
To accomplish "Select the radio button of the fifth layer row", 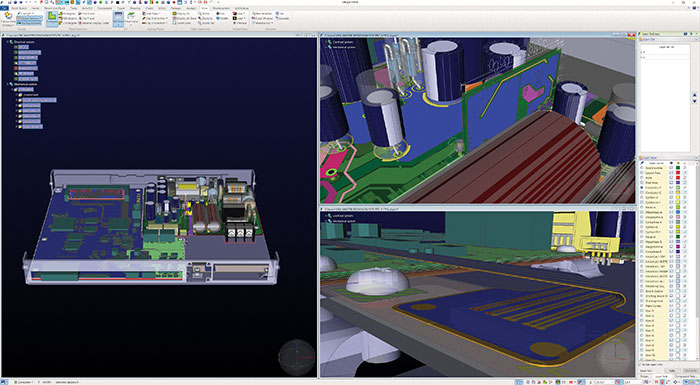I will click(x=642, y=187).
